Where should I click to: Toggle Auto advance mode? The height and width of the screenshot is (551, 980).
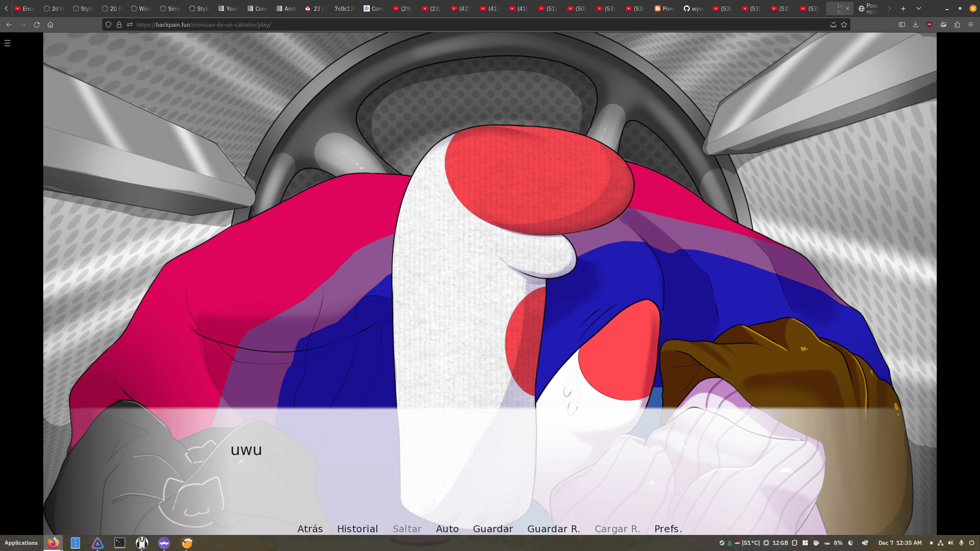tap(447, 529)
